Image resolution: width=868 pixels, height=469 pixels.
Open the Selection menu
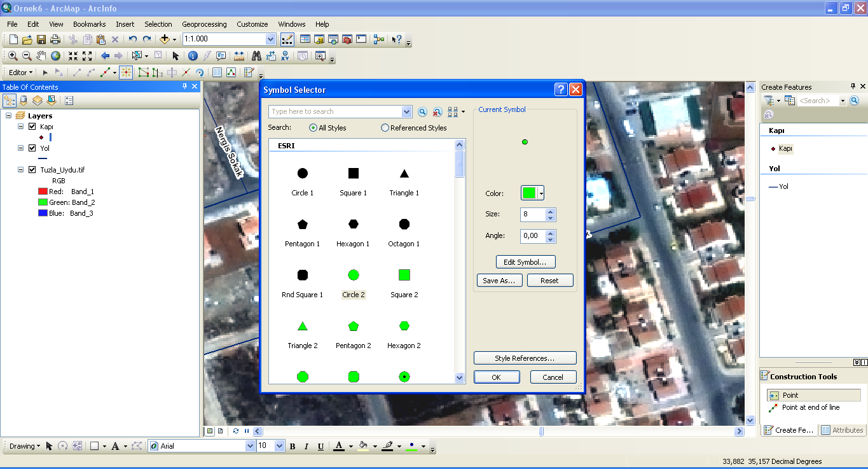[x=158, y=24]
